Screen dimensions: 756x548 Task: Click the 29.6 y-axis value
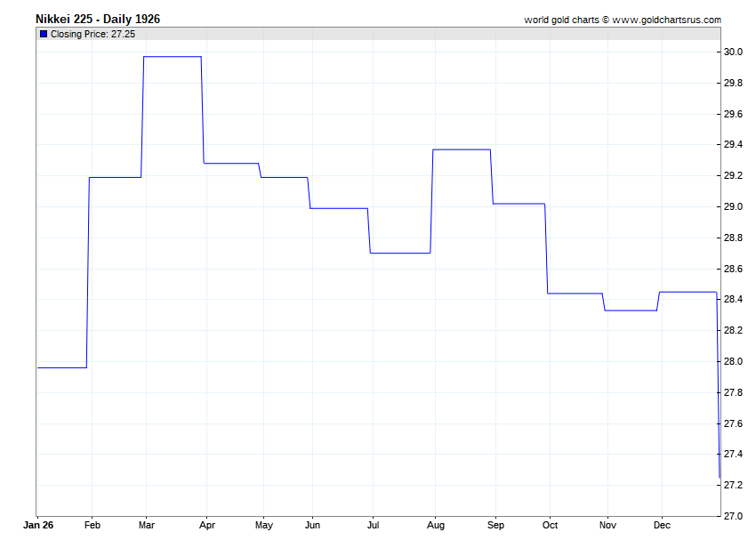point(733,114)
